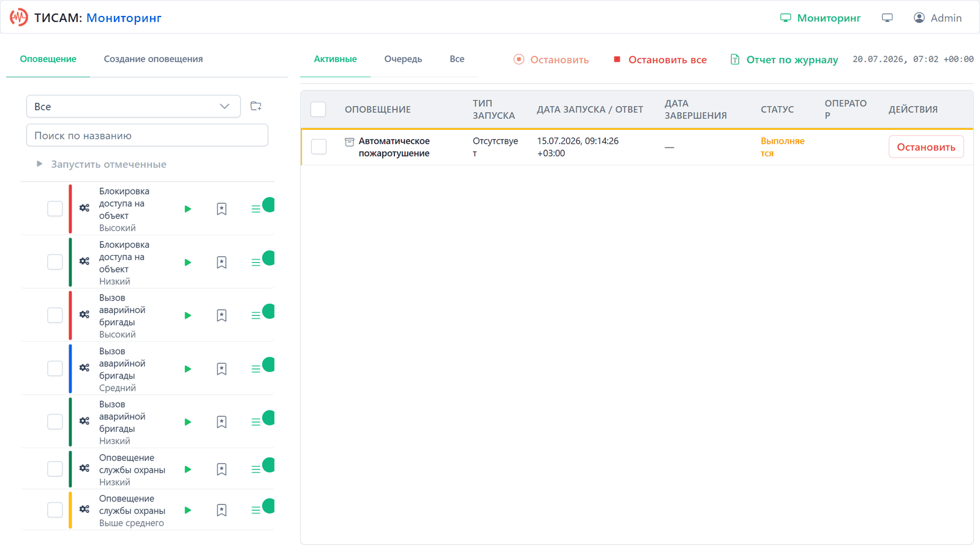
Task: Start Блокировка доступа на объект Низкий notification
Action: (x=188, y=262)
